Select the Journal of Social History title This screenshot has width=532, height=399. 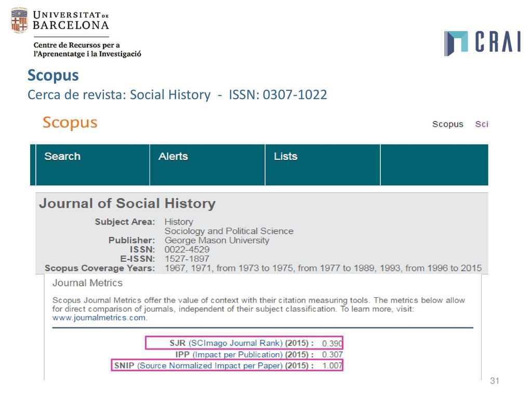click(127, 204)
